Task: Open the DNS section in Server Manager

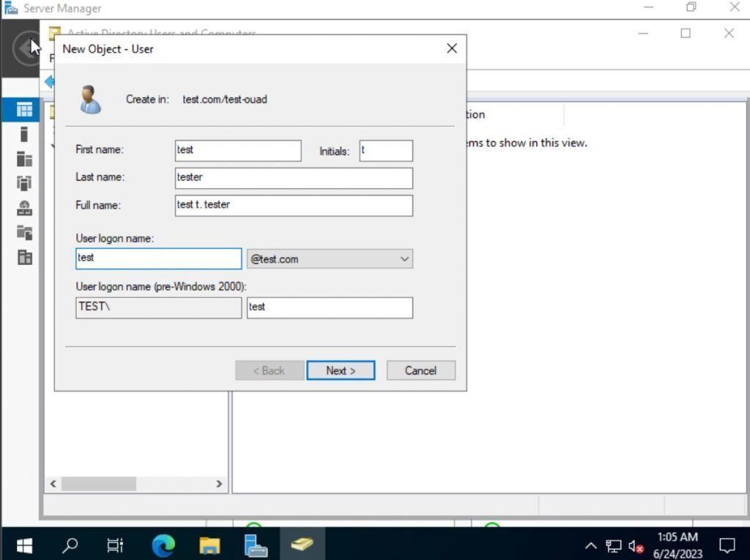Action: 23,207
